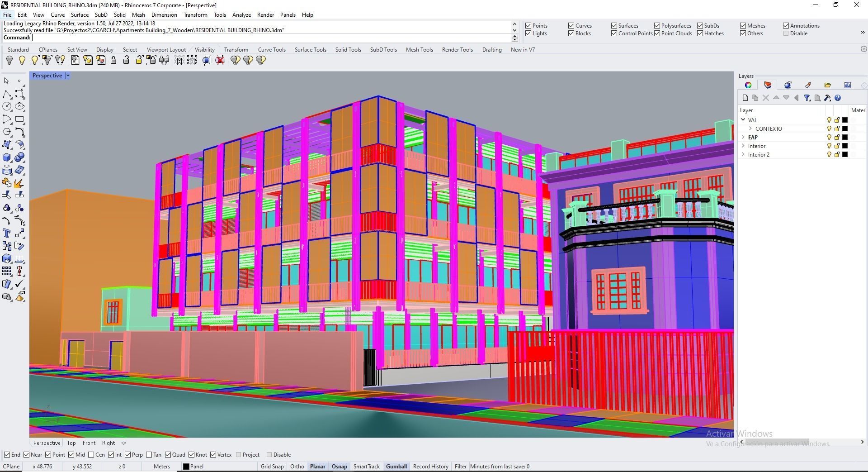Collapse the VAL layer tree

(x=743, y=120)
